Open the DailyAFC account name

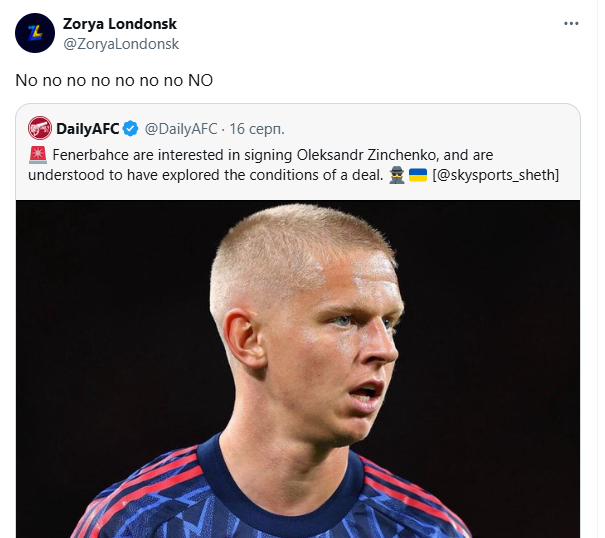(x=88, y=129)
